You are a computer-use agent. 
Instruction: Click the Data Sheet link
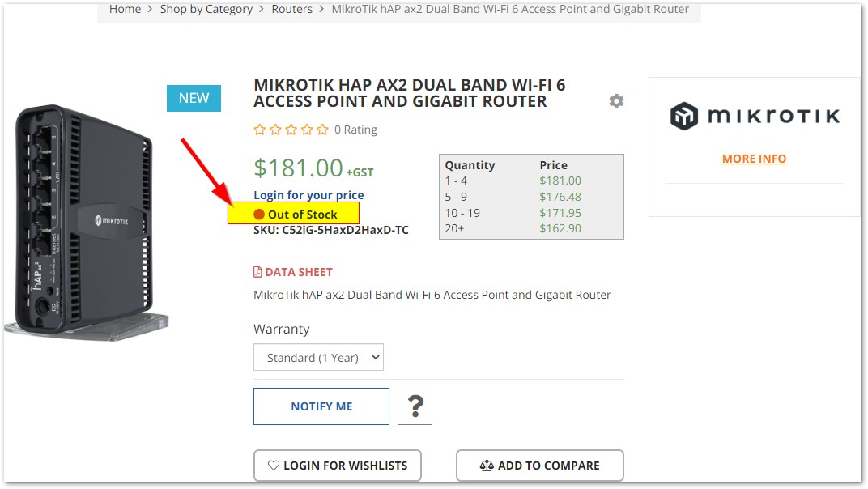(x=299, y=272)
